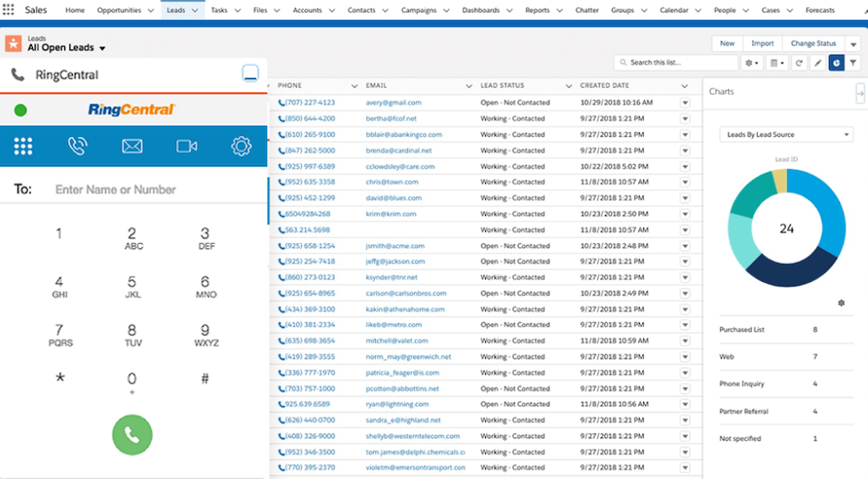The height and width of the screenshot is (479, 868).
Task: Open the RingCentral call history icon
Action: coord(77,146)
